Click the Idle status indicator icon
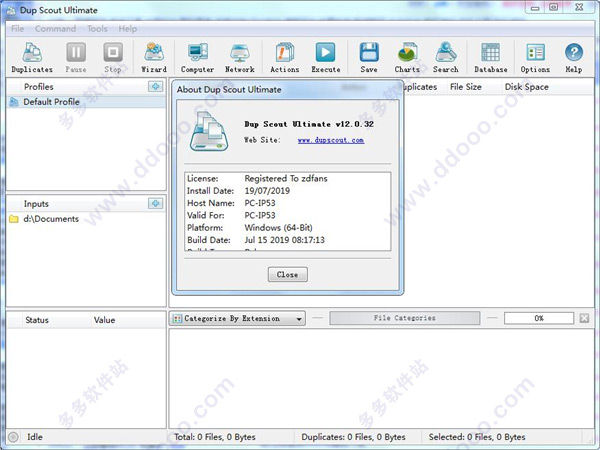The width and height of the screenshot is (600, 450). [13, 437]
